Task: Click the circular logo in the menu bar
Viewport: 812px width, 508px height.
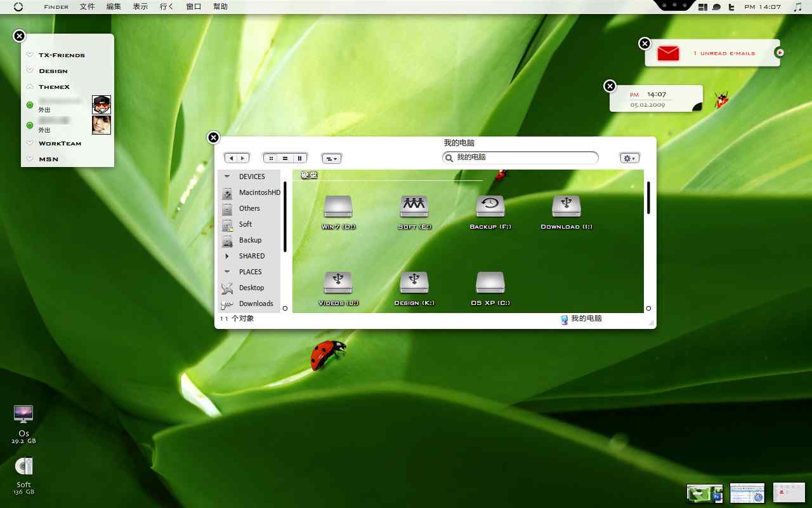Action: (18, 7)
